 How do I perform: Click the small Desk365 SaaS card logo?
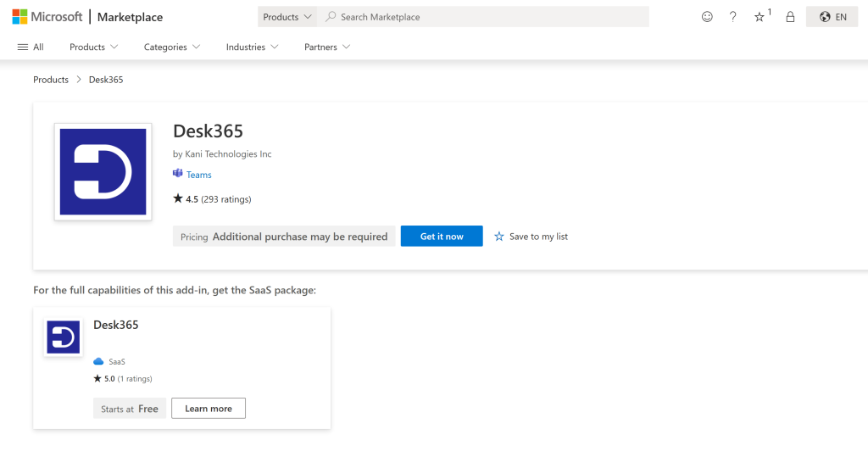tap(63, 337)
